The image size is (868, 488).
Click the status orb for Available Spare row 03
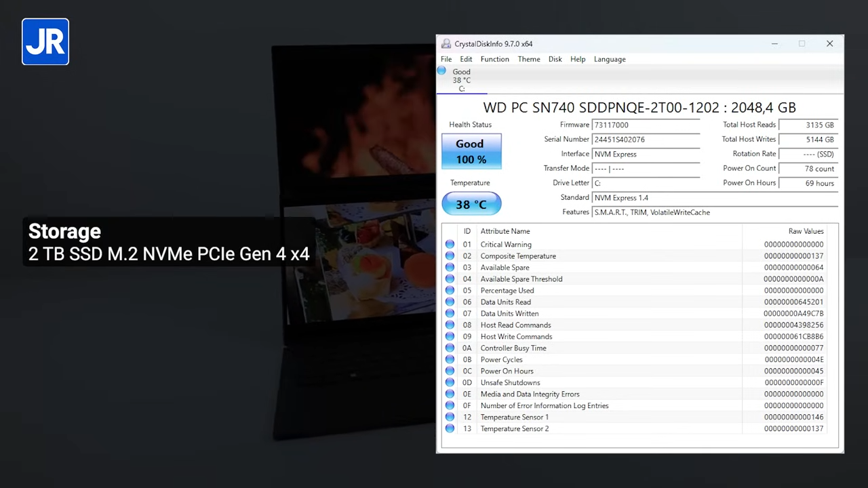(450, 268)
